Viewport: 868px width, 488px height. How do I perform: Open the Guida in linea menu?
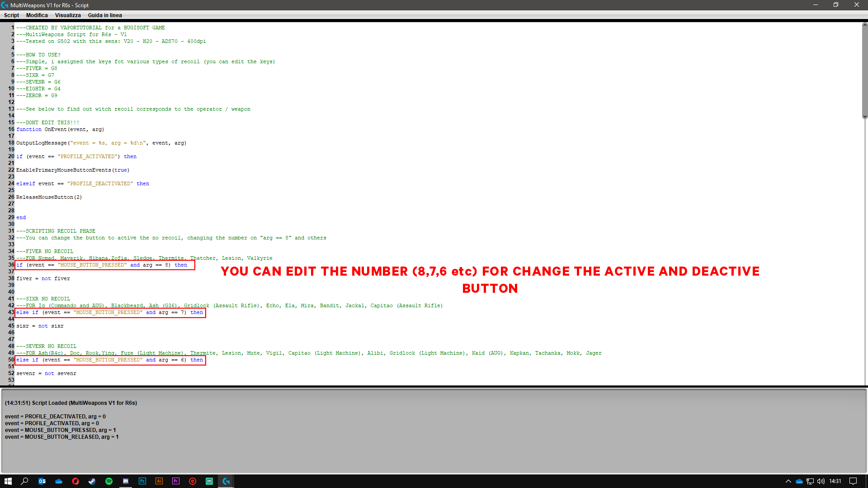[105, 15]
